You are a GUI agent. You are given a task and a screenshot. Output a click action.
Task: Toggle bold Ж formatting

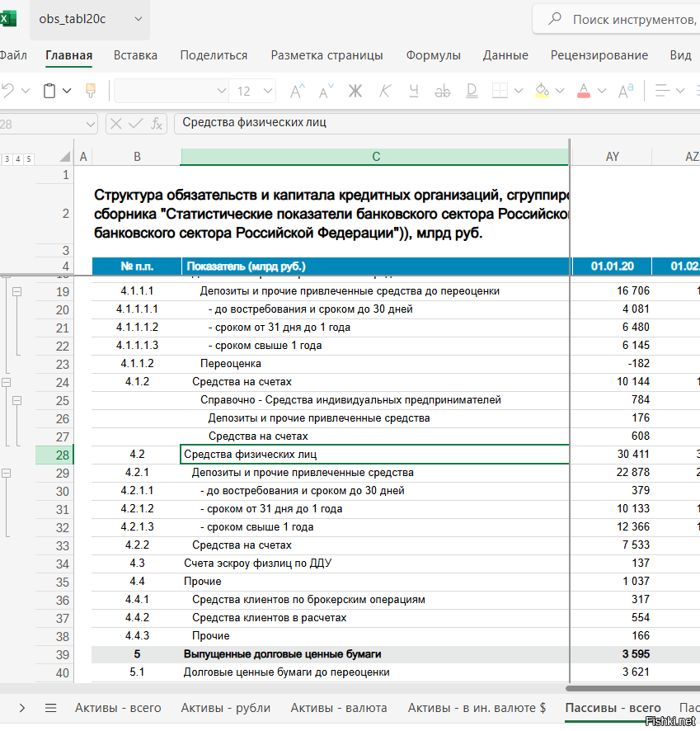click(355, 91)
